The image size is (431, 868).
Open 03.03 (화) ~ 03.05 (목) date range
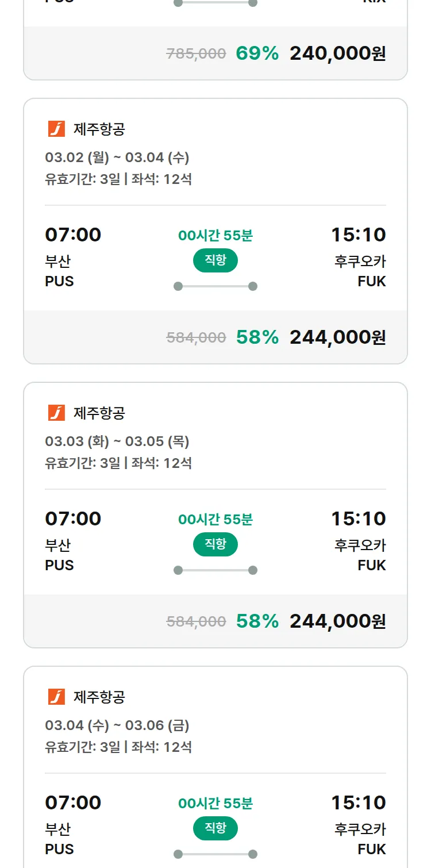(117, 441)
